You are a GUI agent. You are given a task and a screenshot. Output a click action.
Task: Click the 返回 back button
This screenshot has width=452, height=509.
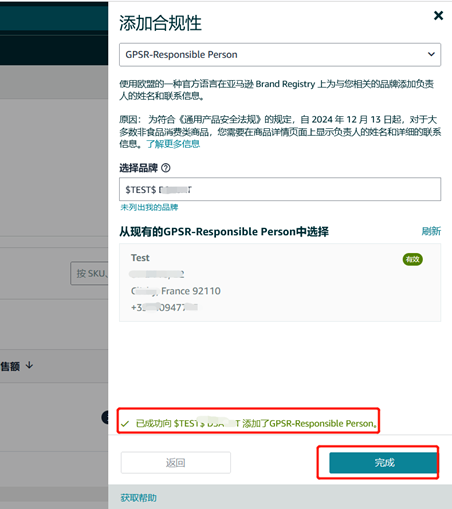[x=176, y=462]
